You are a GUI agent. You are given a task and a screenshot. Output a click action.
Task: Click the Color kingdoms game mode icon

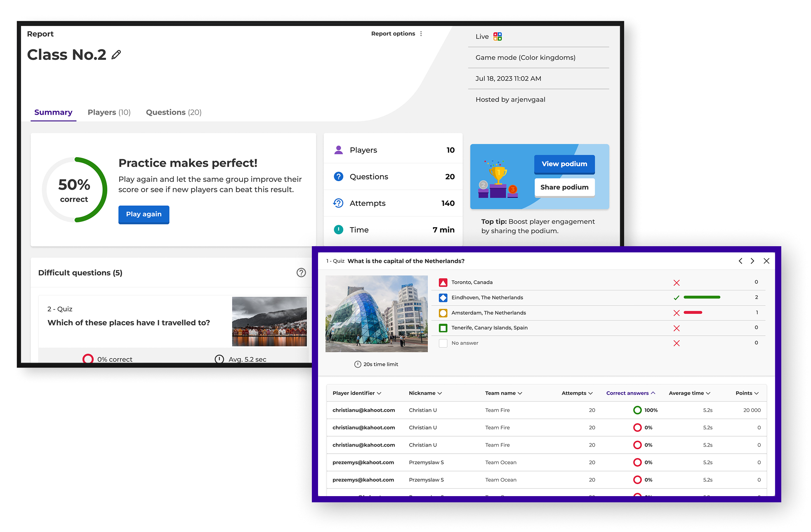497,37
